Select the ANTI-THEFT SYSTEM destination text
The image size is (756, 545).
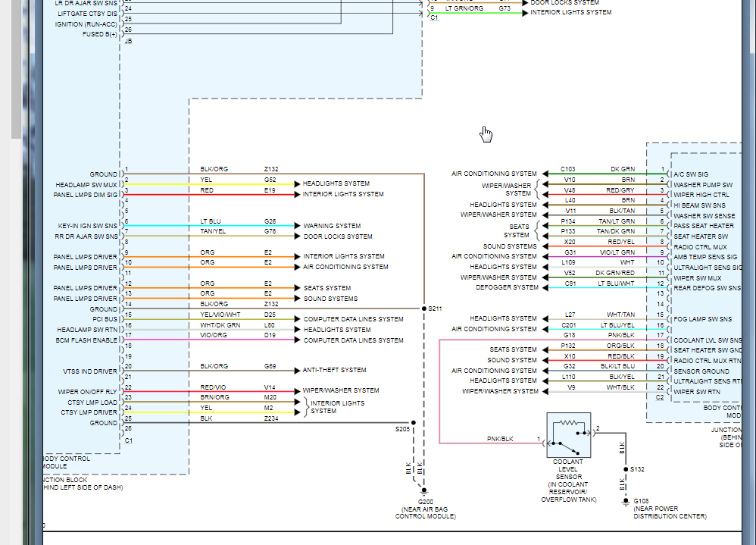pyautogui.click(x=334, y=370)
